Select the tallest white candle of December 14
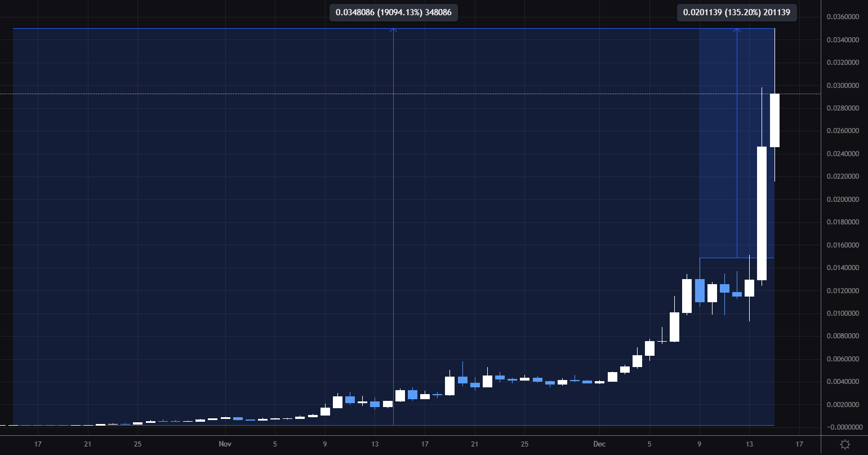The width and height of the screenshot is (868, 455). pos(762,213)
